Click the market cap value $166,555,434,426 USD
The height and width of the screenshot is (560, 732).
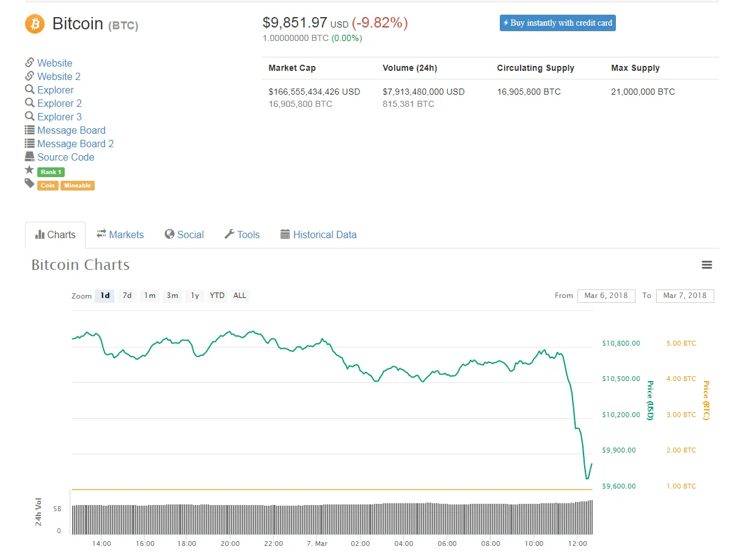point(314,92)
